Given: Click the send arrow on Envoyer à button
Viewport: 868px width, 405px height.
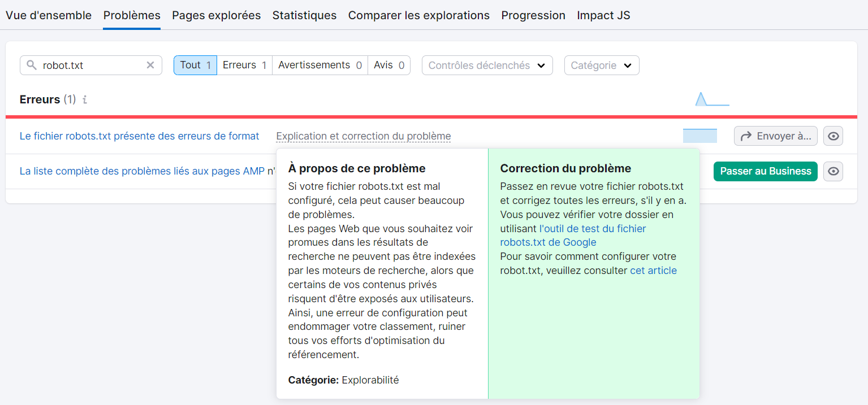Looking at the screenshot, I should (x=746, y=136).
